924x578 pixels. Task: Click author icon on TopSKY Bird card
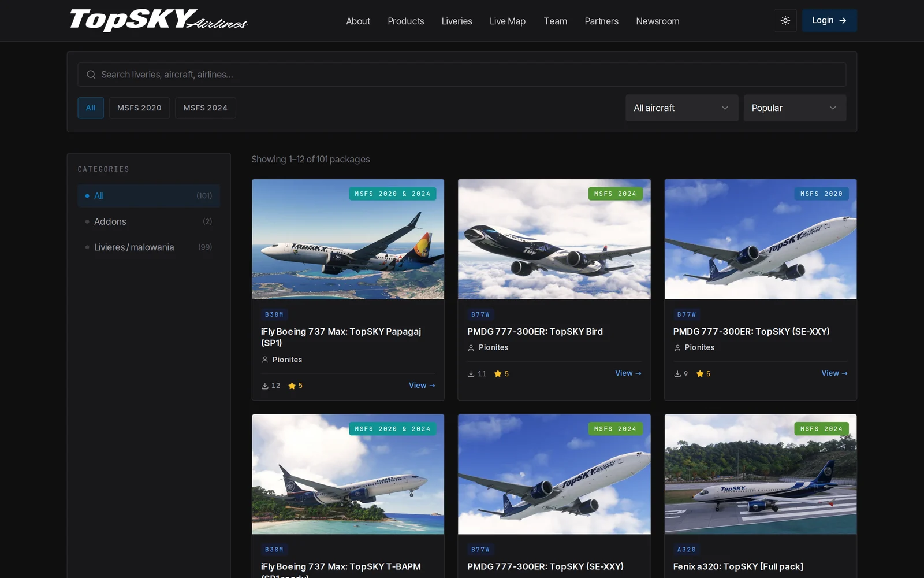click(471, 348)
